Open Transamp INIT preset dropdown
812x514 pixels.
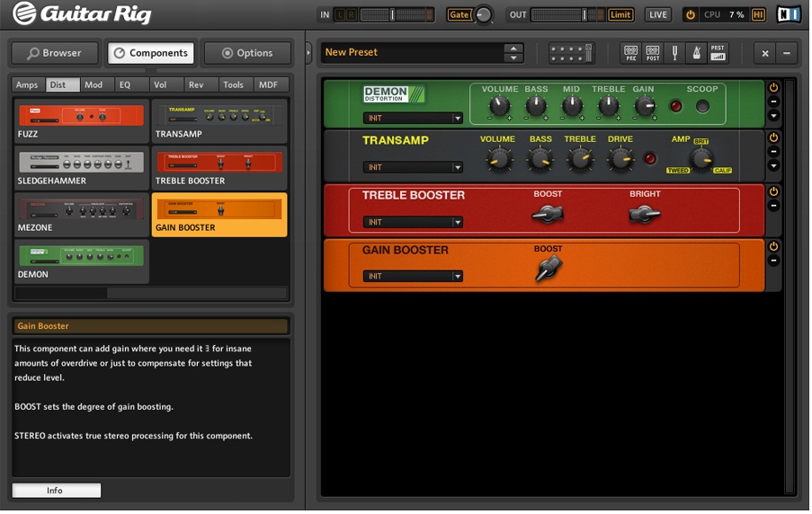[x=413, y=167]
